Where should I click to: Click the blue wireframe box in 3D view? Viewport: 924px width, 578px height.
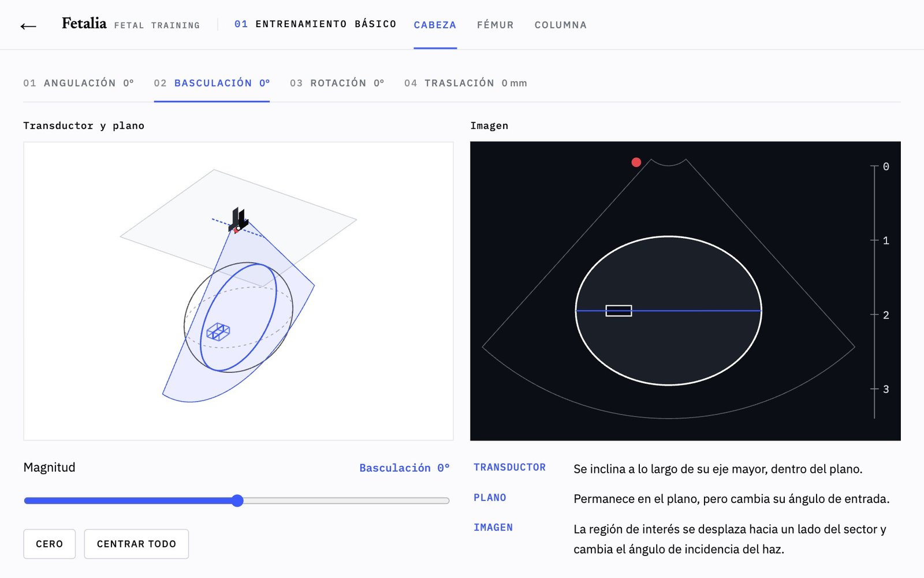pos(218,332)
